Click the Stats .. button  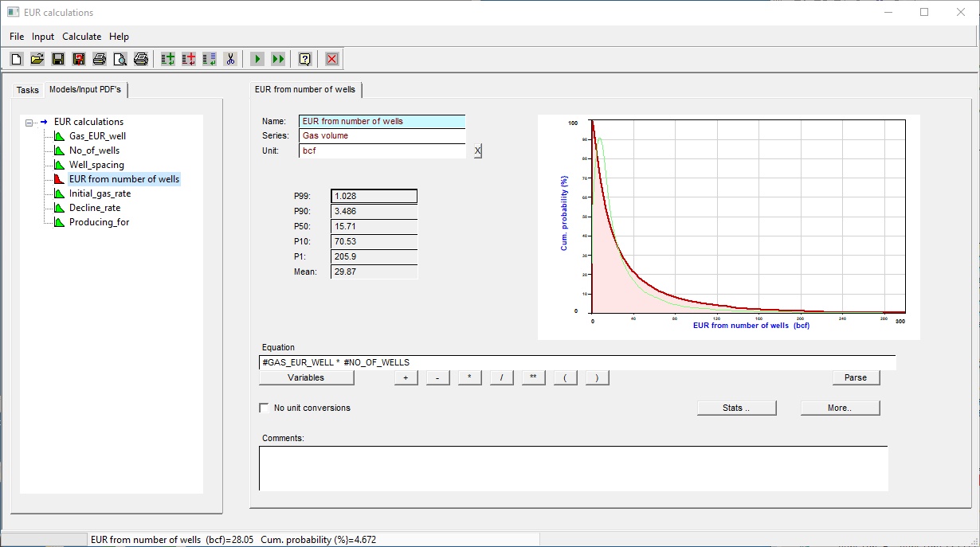[x=736, y=408]
